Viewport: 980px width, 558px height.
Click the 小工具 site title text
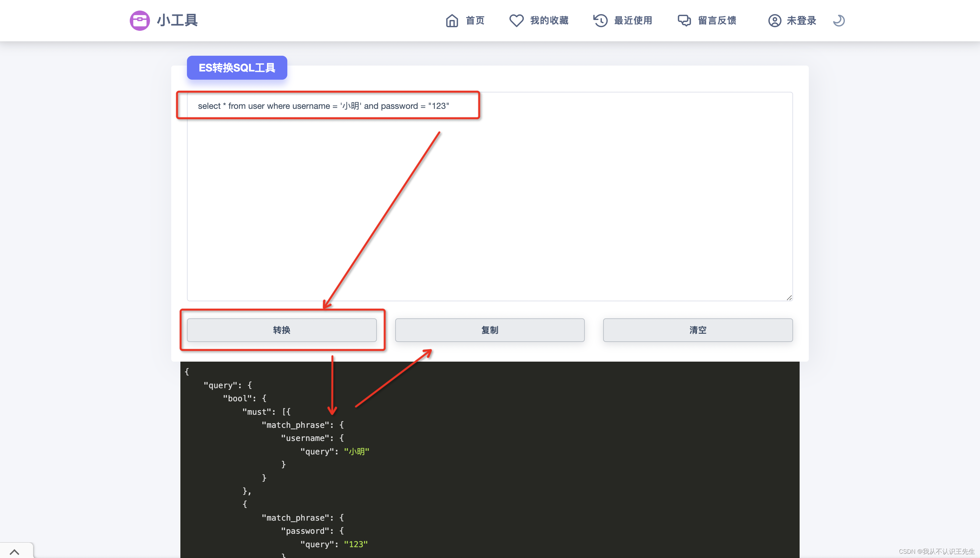(x=177, y=20)
